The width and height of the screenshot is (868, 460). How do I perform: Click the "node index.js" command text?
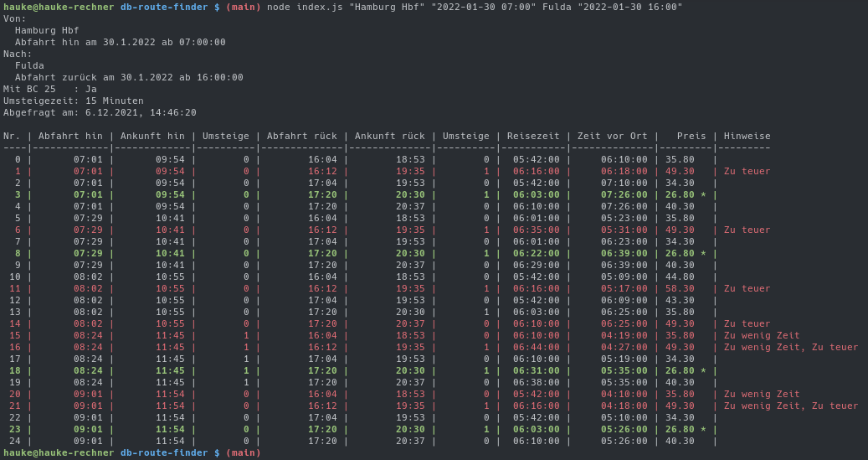(x=305, y=8)
